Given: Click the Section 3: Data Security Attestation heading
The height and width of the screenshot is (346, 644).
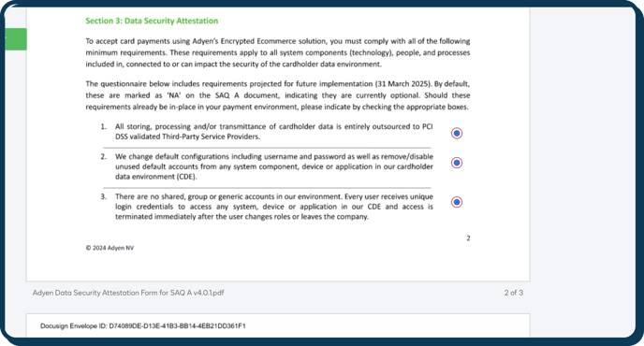Looking at the screenshot, I should [x=152, y=21].
